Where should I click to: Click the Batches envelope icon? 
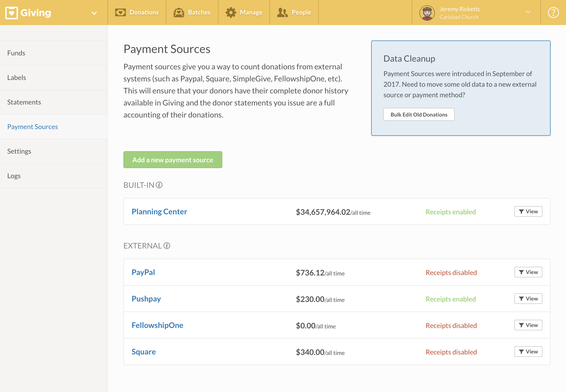179,12
